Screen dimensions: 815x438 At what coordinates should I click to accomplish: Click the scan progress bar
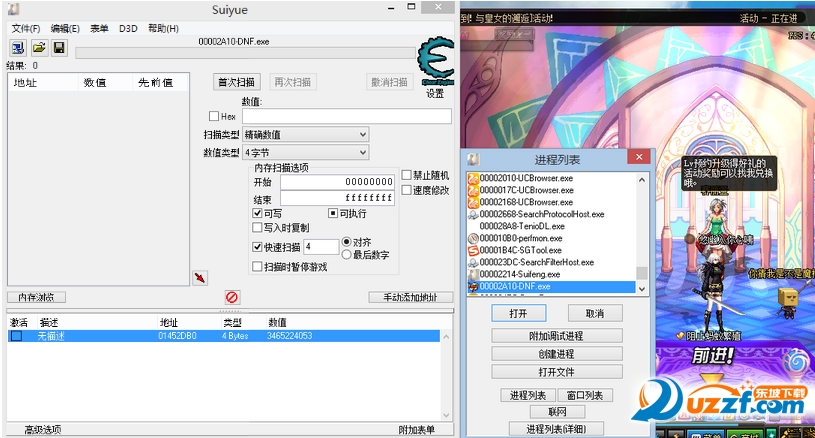[245, 53]
